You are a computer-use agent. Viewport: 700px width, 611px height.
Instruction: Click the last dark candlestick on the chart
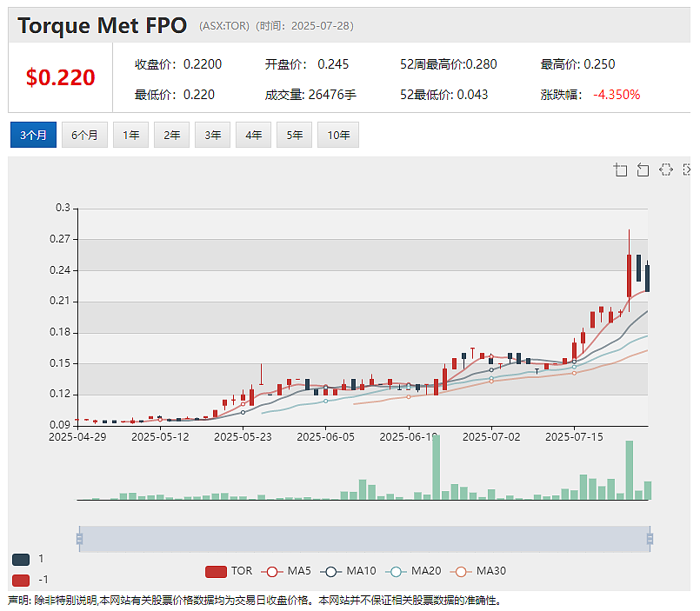click(x=647, y=278)
